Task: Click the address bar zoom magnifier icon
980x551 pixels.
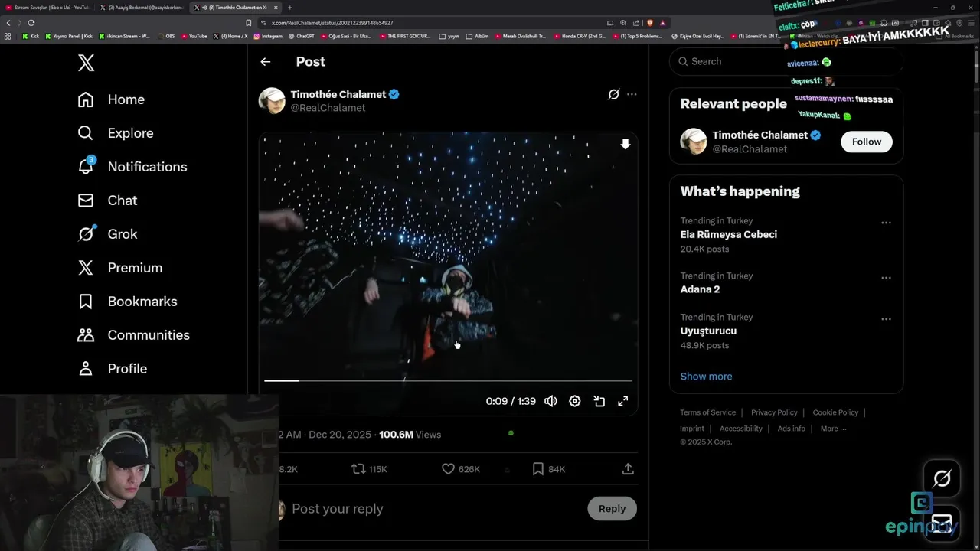Action: coord(623,23)
